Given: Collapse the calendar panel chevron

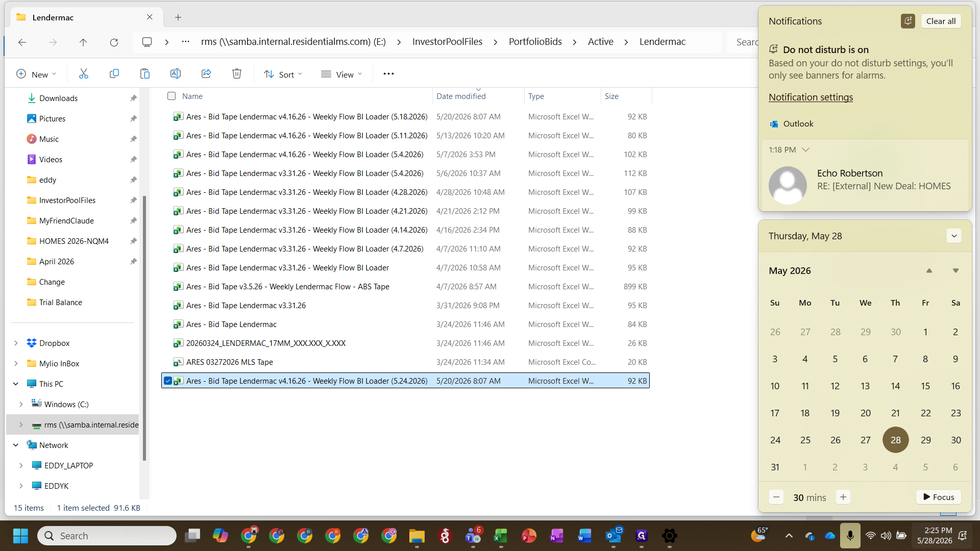Looking at the screenshot, I should 954,236.
